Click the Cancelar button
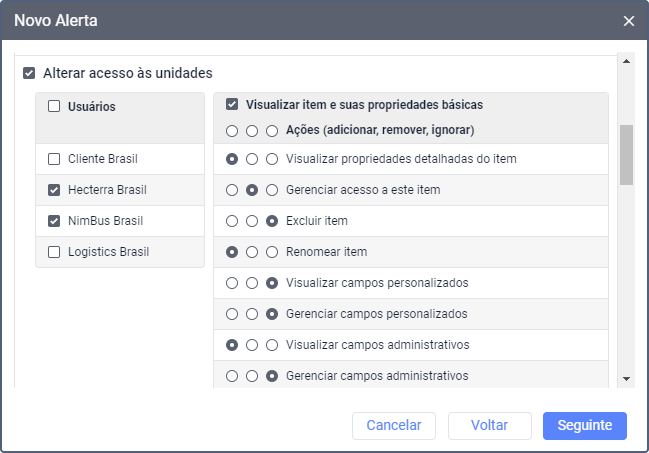The width and height of the screenshot is (649, 453). (x=394, y=425)
